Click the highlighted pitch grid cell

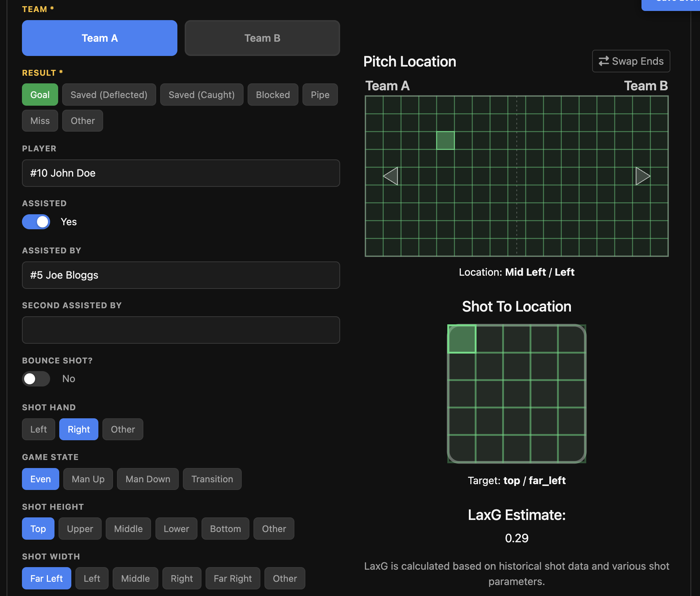point(445,140)
